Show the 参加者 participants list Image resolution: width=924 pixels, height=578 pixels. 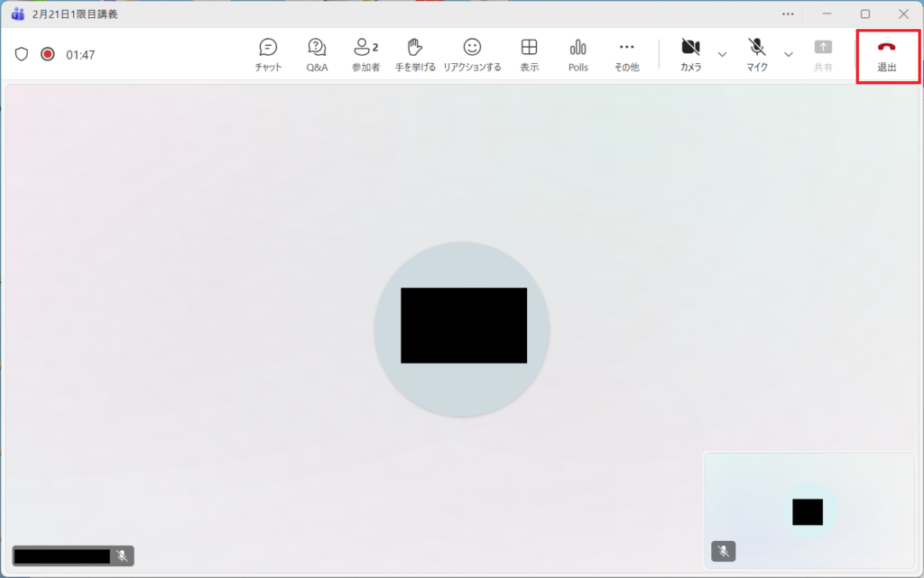point(365,55)
